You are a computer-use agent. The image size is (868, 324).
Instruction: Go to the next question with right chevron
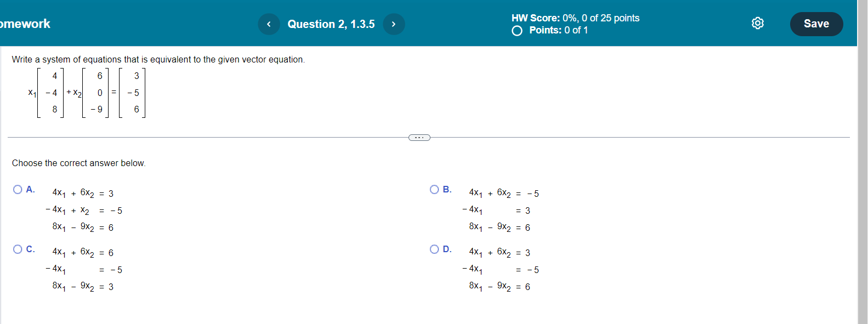(x=394, y=24)
